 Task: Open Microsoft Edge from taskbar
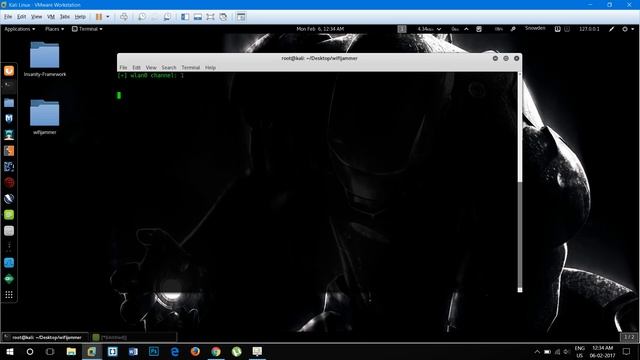pyautogui.click(x=175, y=351)
